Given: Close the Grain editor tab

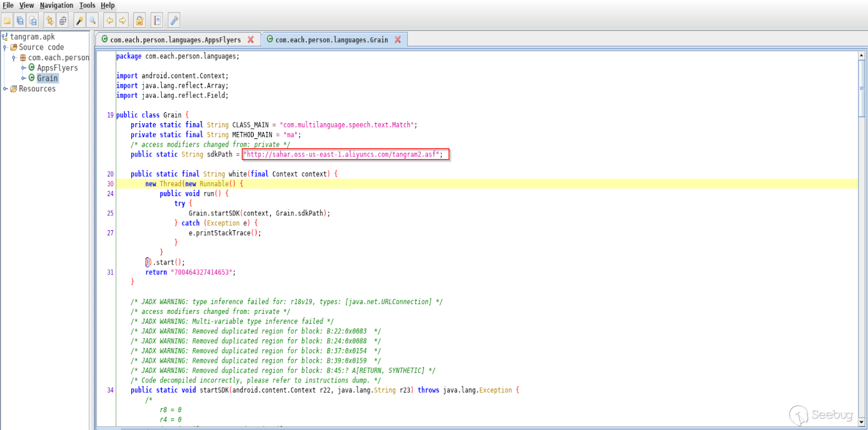Looking at the screenshot, I should (x=398, y=40).
